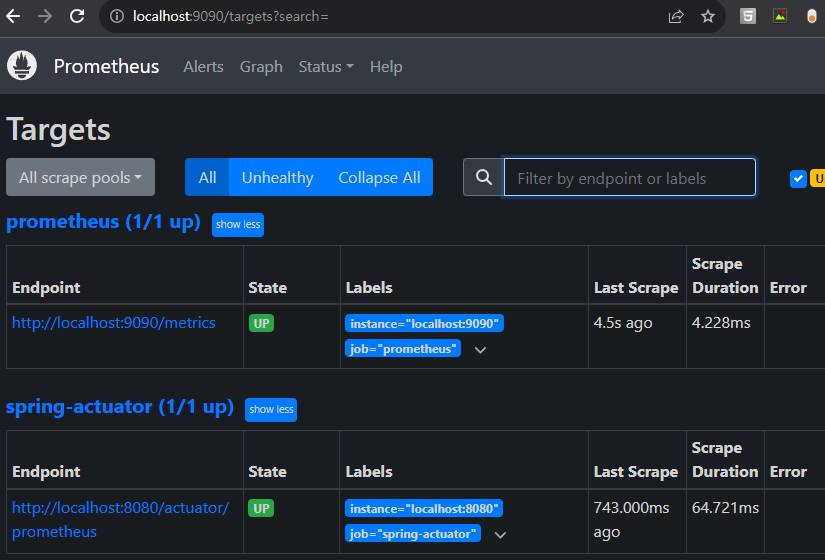Click the 64.721ms scrape duration value

(725, 508)
